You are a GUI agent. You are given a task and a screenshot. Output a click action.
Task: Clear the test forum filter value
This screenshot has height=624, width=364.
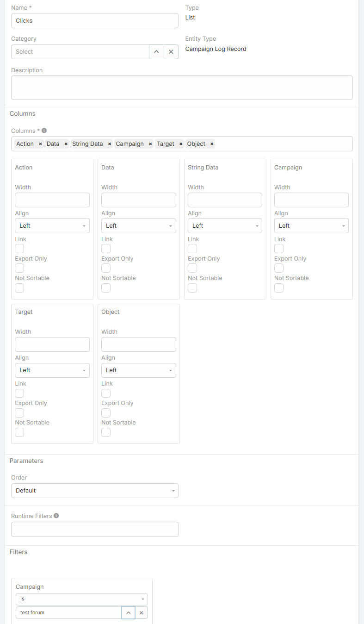click(142, 612)
